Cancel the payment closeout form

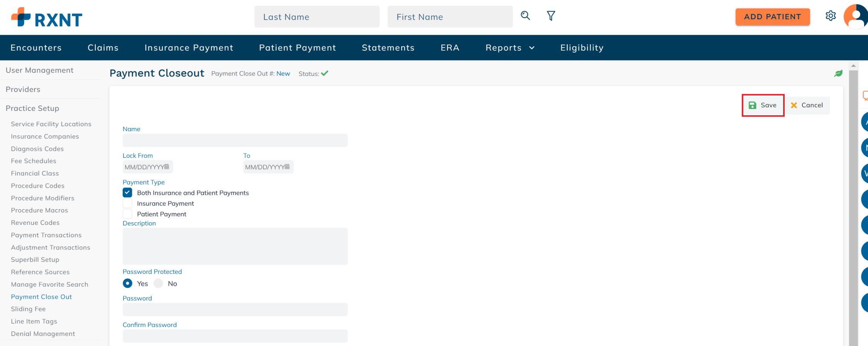pyautogui.click(x=807, y=105)
